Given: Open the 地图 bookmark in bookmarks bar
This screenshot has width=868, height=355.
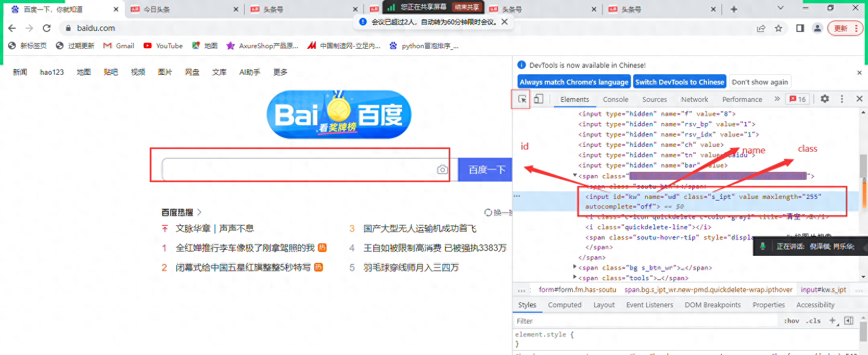Looking at the screenshot, I should coord(205,46).
